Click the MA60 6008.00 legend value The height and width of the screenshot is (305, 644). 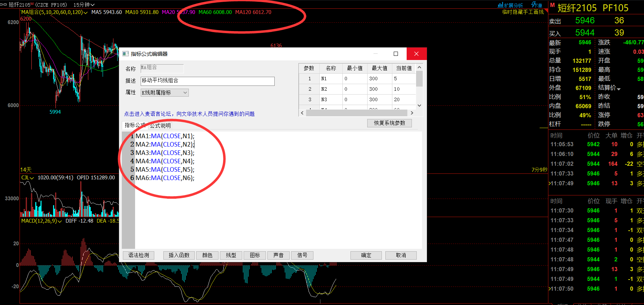[x=215, y=12]
